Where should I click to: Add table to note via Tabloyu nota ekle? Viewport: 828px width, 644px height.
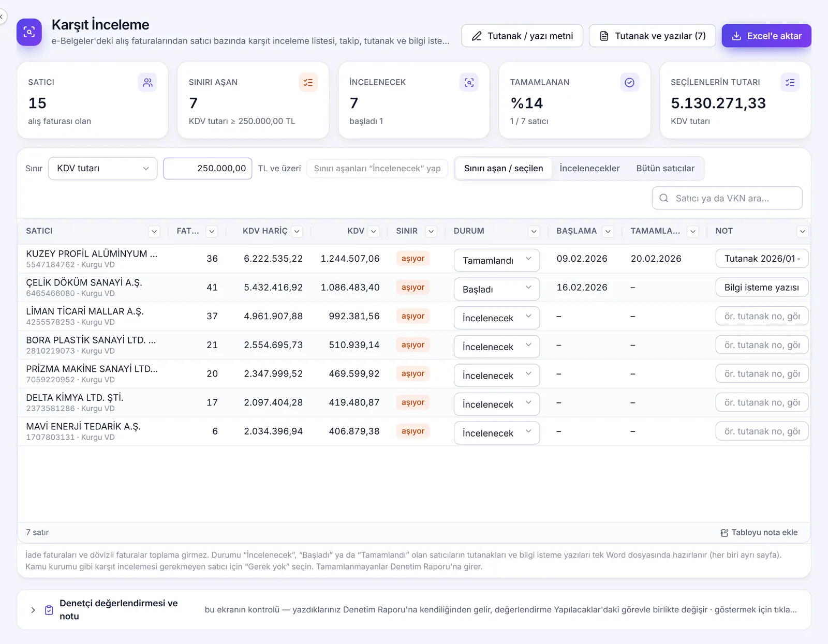coord(759,532)
